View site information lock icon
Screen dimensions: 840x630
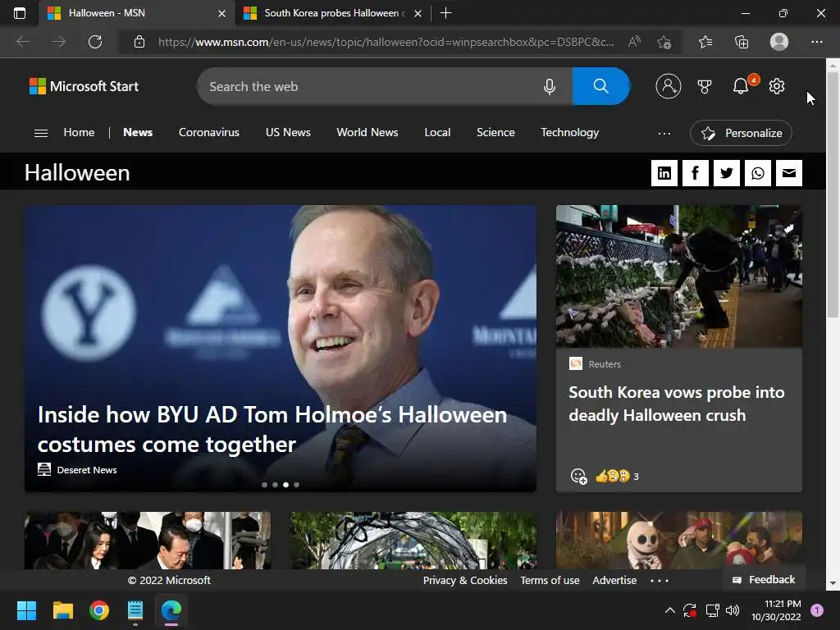click(139, 42)
